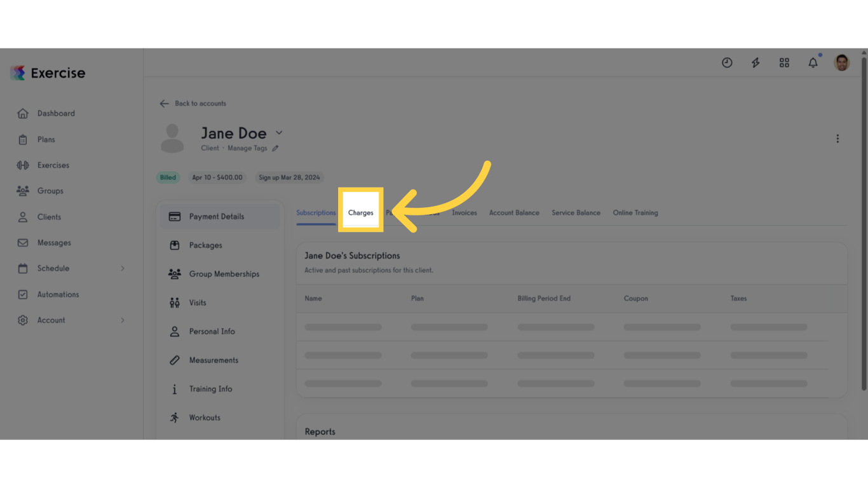The width and height of the screenshot is (868, 488).
Task: Click the Packages box icon
Action: pos(175,245)
